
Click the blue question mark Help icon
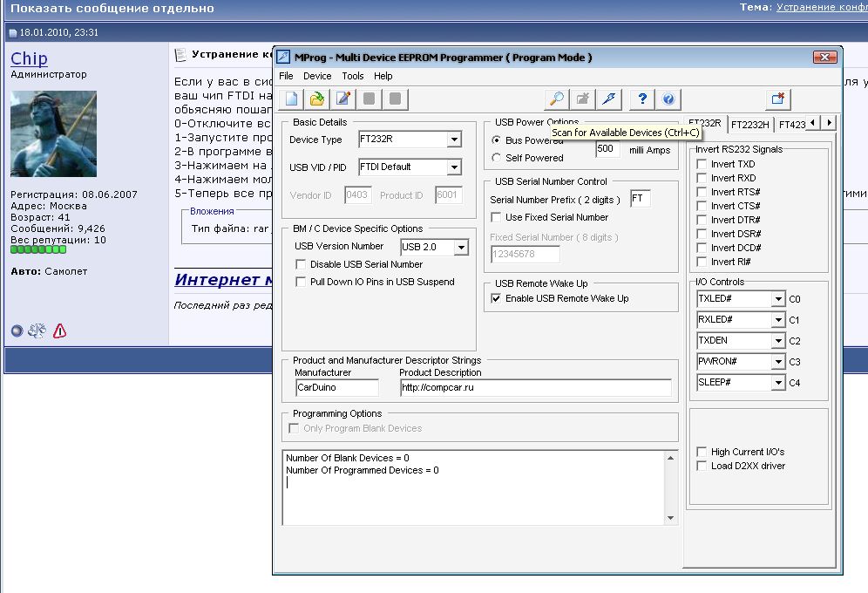[642, 99]
